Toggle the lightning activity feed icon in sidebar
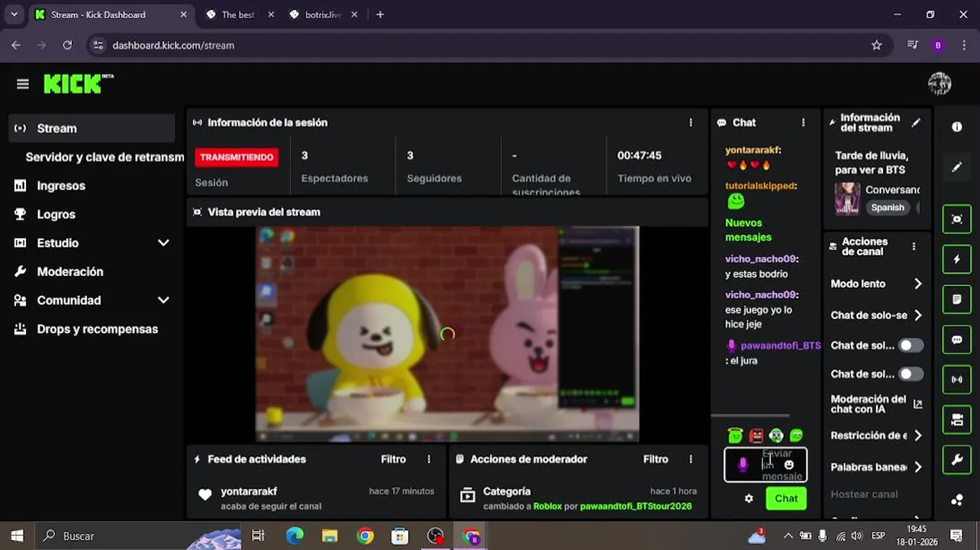This screenshot has width=980, height=550. (x=957, y=259)
